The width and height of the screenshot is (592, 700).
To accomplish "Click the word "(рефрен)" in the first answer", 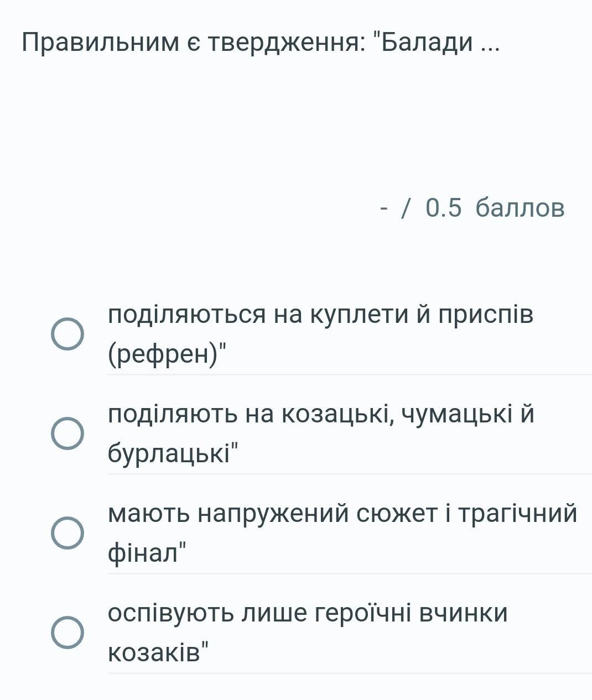I will [163, 354].
